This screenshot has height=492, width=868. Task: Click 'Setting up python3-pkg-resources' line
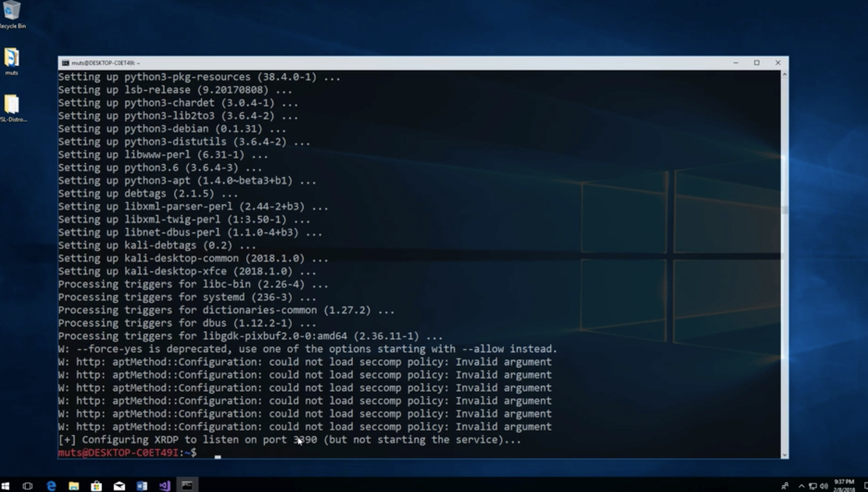[199, 77]
